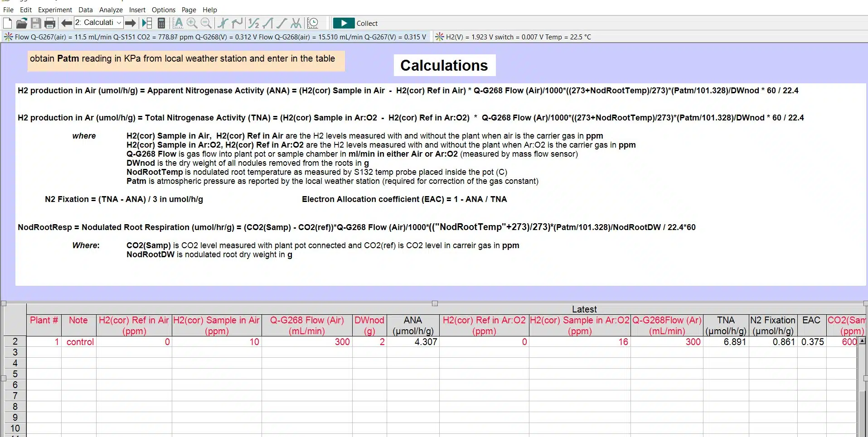
Task: Open the page selection dropdown
Action: pyautogui.click(x=117, y=22)
